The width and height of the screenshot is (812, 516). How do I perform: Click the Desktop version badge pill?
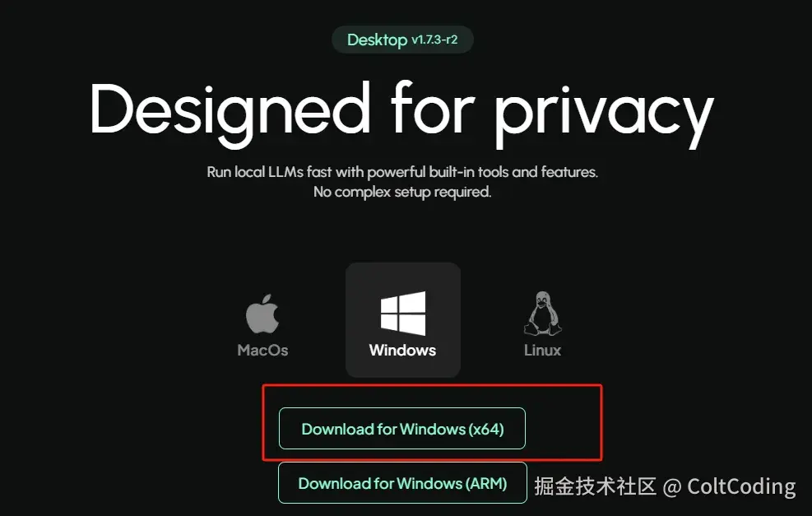tap(402, 40)
